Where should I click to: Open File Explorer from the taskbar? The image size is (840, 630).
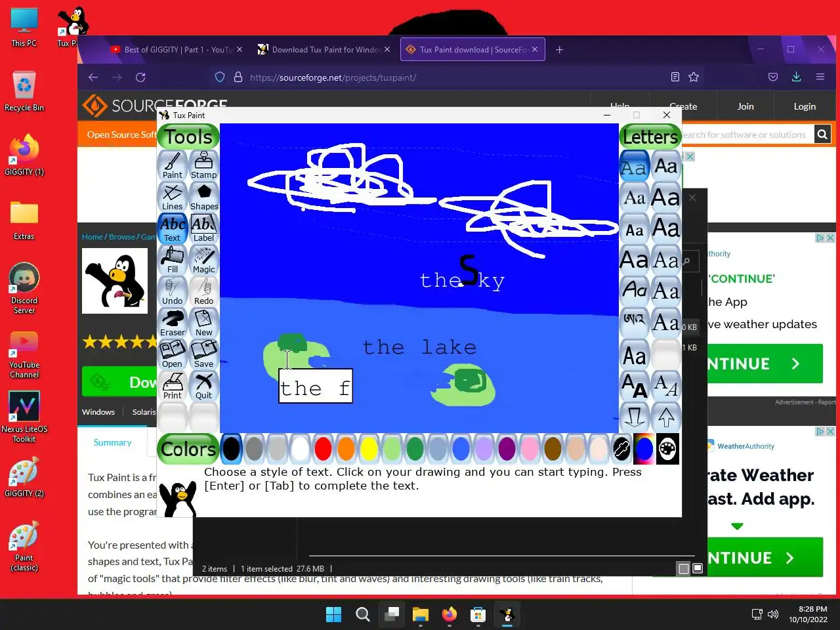[420, 614]
